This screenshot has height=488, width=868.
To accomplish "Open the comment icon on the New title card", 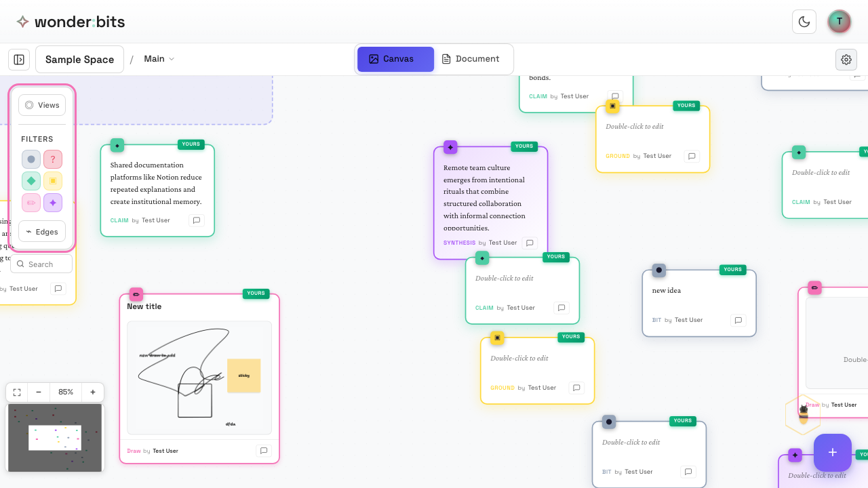I will [x=264, y=450].
